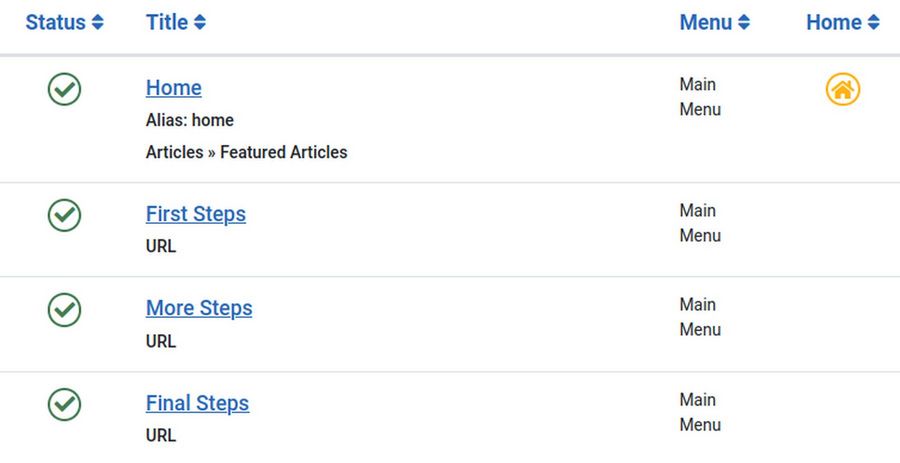
Task: Click the sort arrows beside Status header
Action: click(97, 23)
